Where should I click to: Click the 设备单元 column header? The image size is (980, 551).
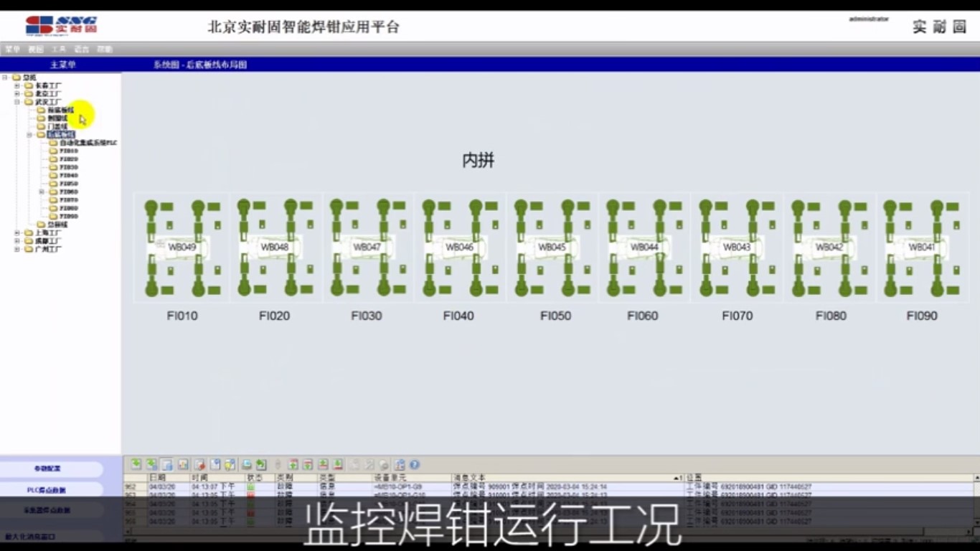(x=411, y=477)
